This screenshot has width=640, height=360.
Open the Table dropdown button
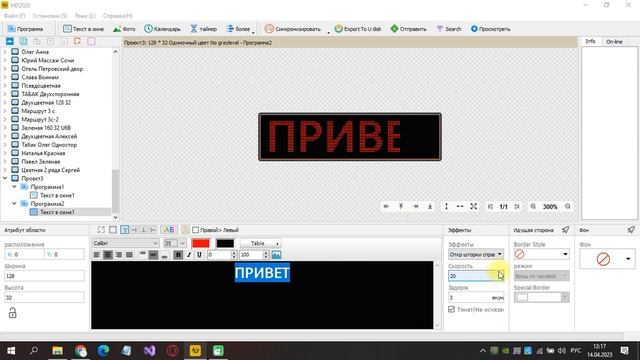260,243
